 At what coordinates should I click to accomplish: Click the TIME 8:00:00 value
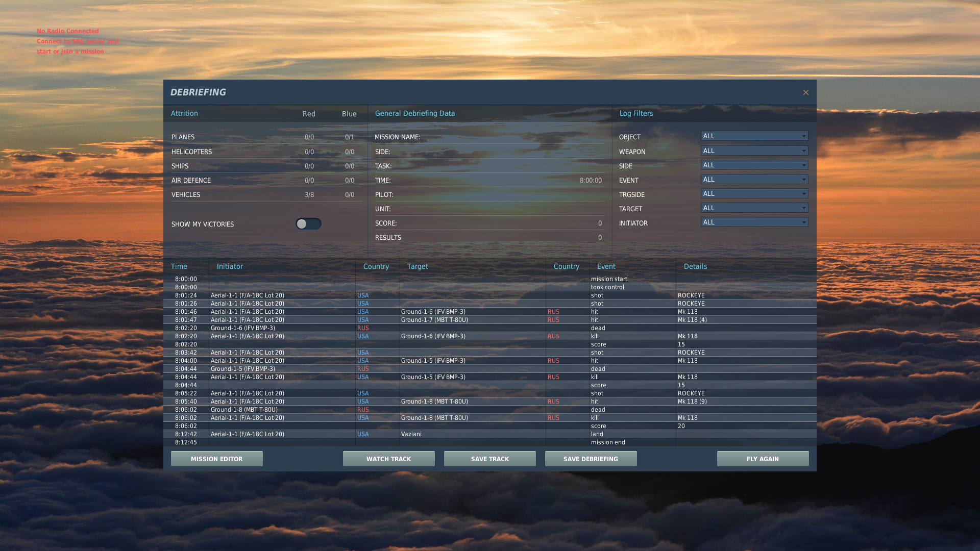[x=591, y=181]
